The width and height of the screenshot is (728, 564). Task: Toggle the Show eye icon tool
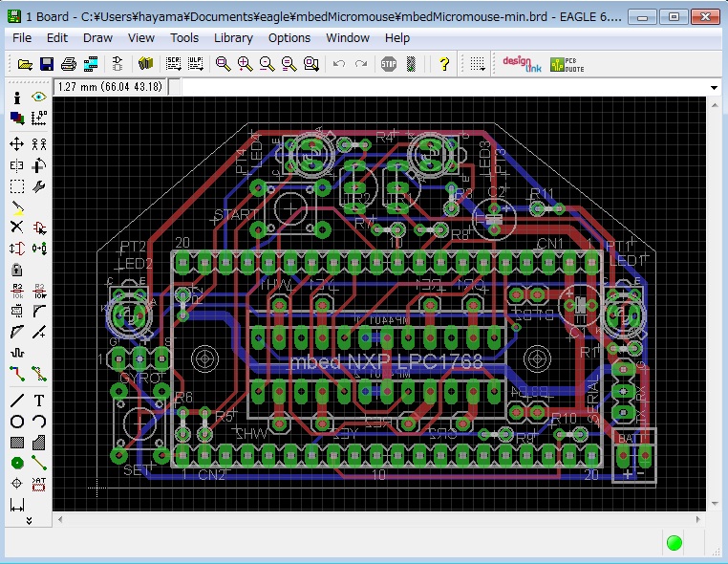click(x=39, y=97)
